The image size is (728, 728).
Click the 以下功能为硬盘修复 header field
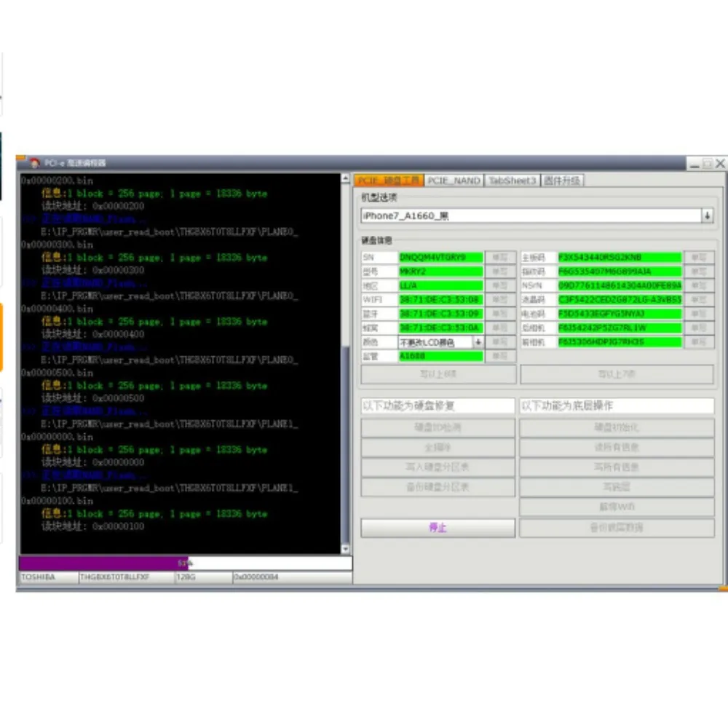tap(438, 405)
